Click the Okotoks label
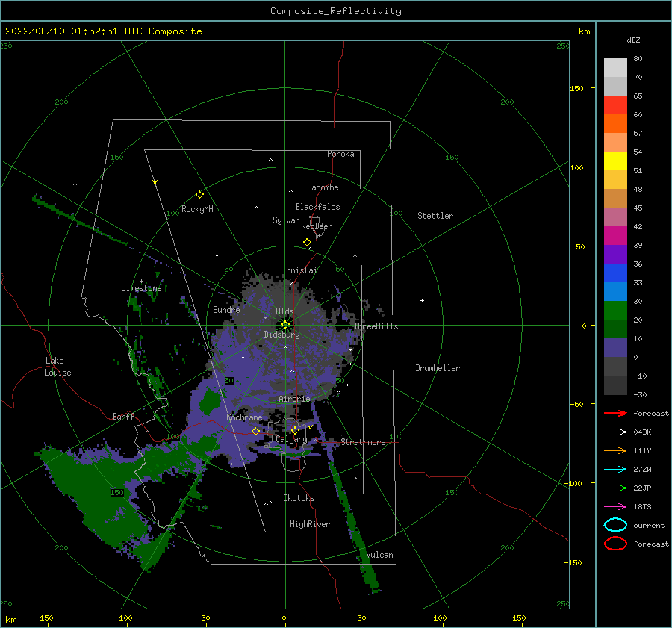This screenshot has height=628, width=672. click(x=299, y=498)
